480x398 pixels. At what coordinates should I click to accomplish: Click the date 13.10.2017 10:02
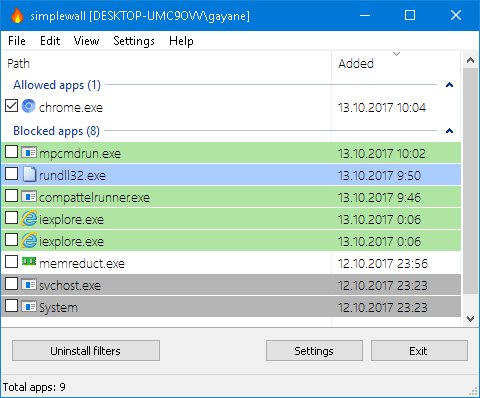coord(382,154)
